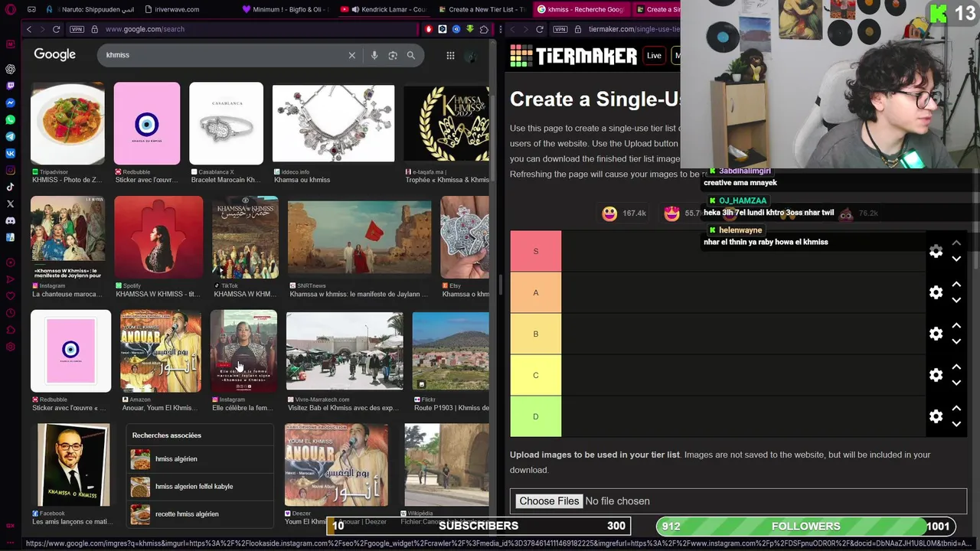This screenshot has width=980, height=551.
Task: Open the Amazon Anouar Youm El Khmiss thumbnail
Action: 161,350
